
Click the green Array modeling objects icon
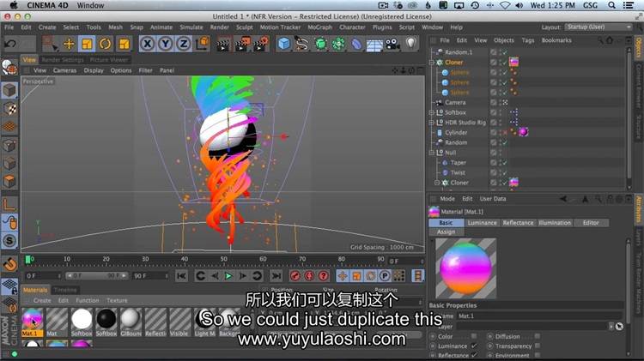338,44
